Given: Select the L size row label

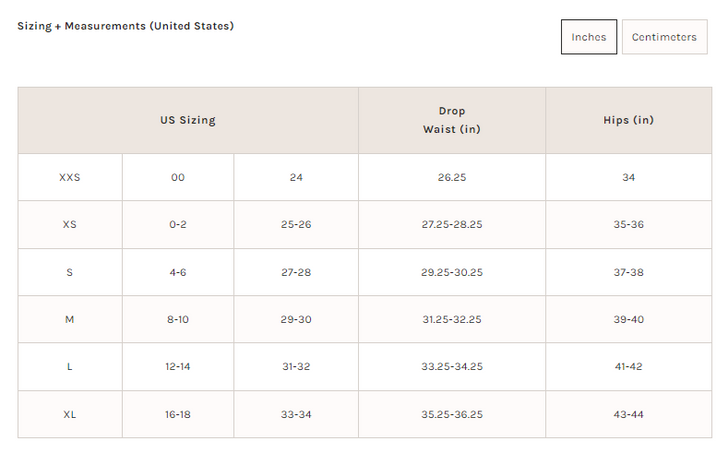Looking at the screenshot, I should 70,367.
